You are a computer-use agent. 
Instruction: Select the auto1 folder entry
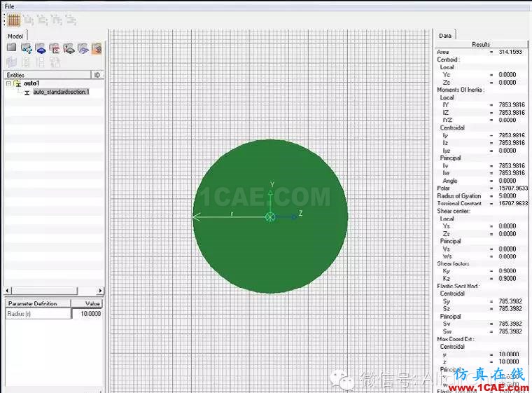pos(31,83)
